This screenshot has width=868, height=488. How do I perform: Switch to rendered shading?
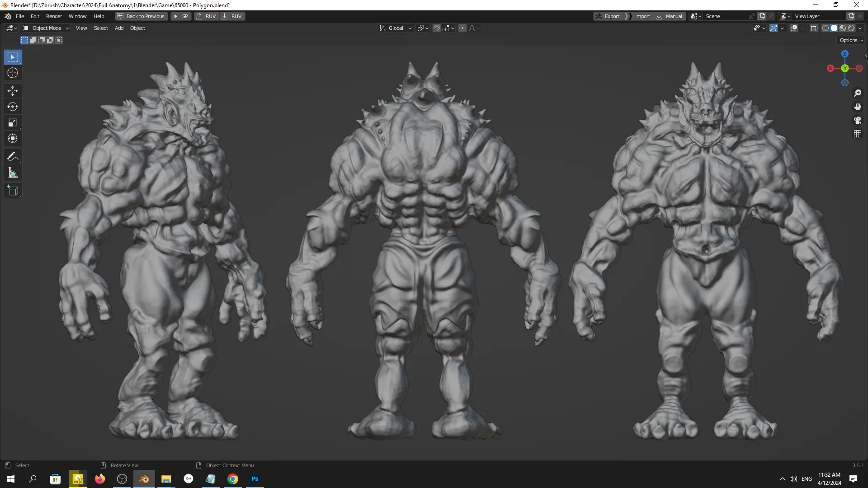click(x=851, y=28)
